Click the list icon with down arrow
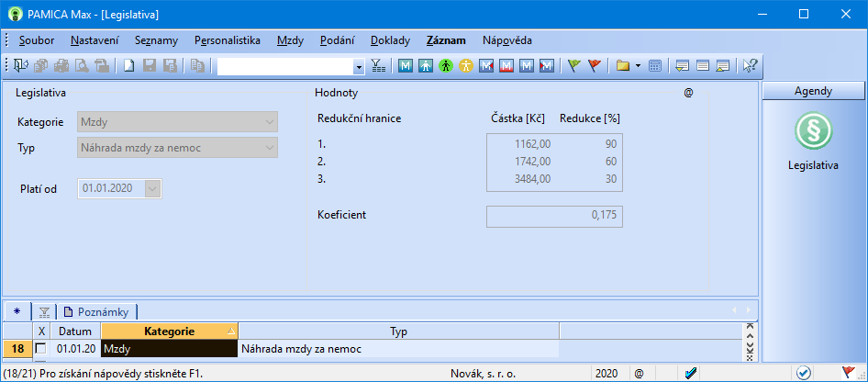This screenshot has width=868, height=382. coord(682,66)
